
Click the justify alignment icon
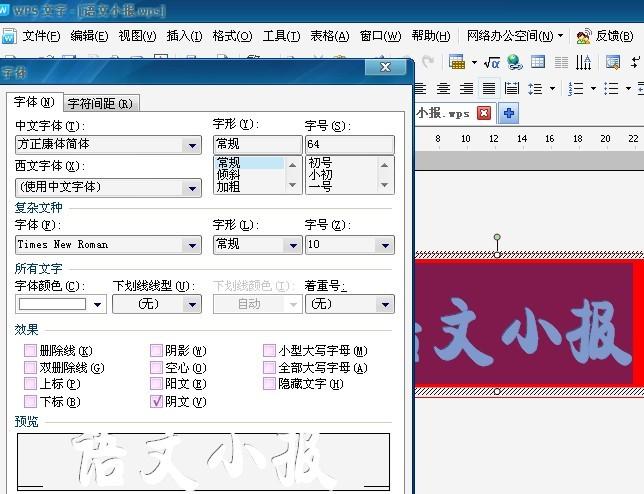point(489,89)
